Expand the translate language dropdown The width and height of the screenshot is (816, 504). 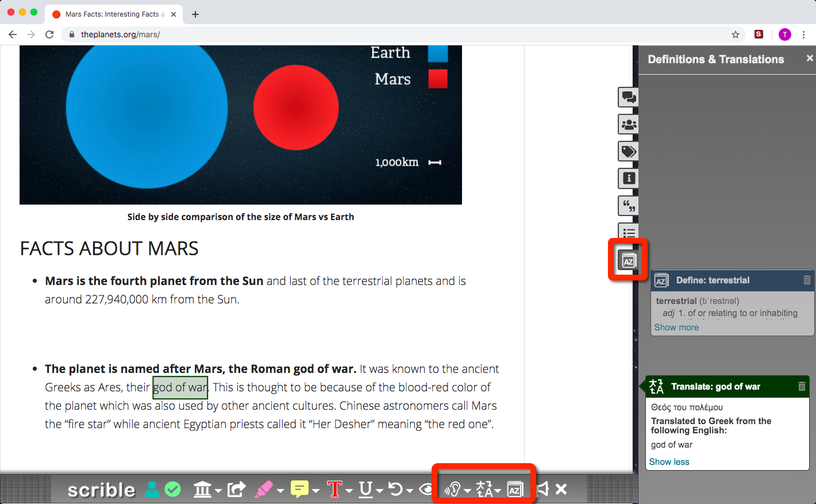(498, 490)
